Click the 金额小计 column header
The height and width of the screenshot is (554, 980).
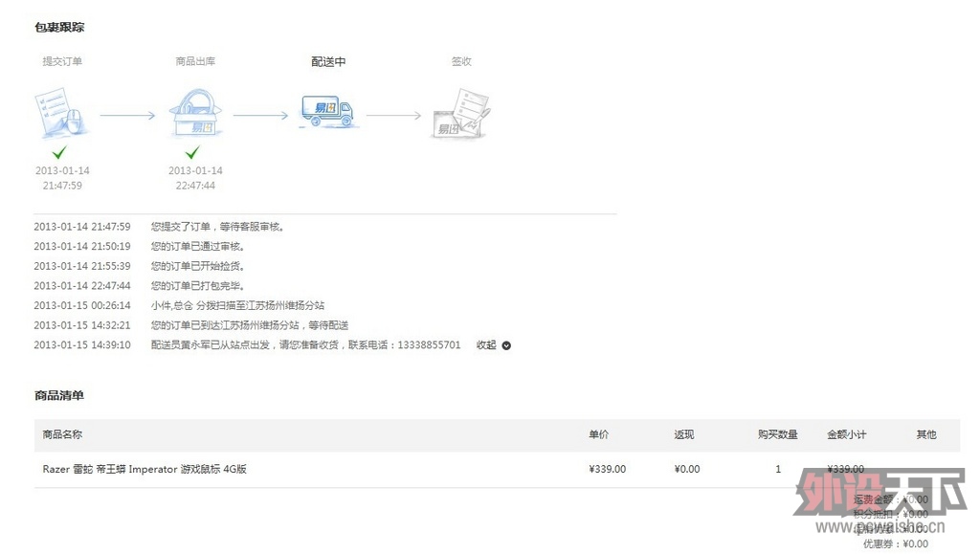point(847,434)
